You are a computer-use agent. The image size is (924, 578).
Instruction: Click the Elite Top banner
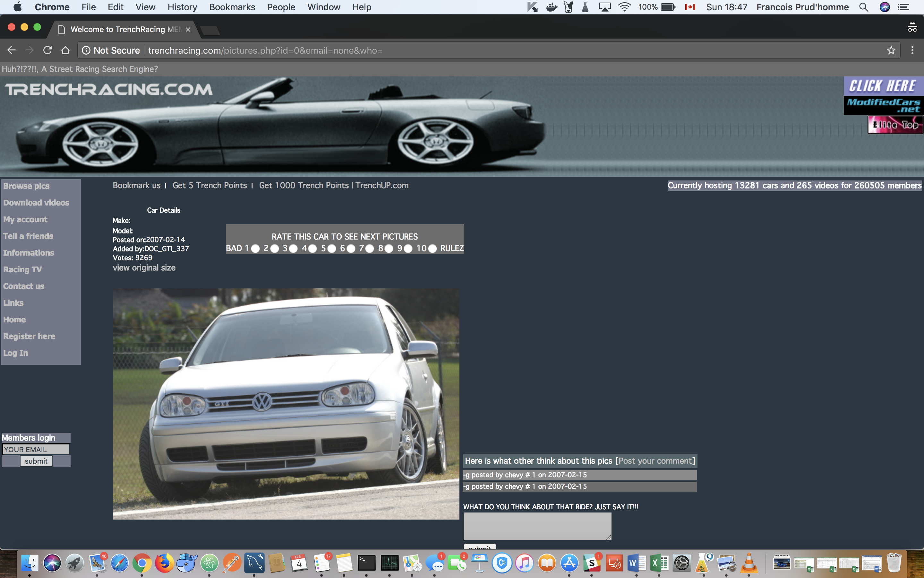(x=895, y=125)
